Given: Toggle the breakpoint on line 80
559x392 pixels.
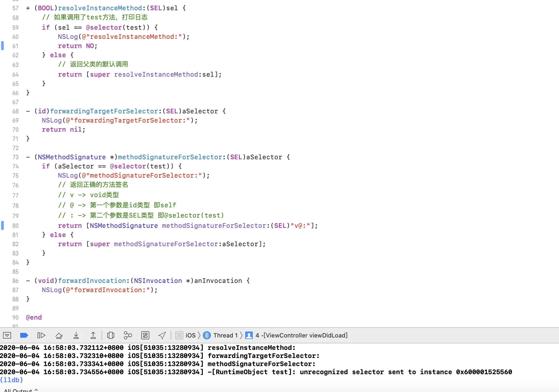Looking at the screenshot, I should click(2, 225).
